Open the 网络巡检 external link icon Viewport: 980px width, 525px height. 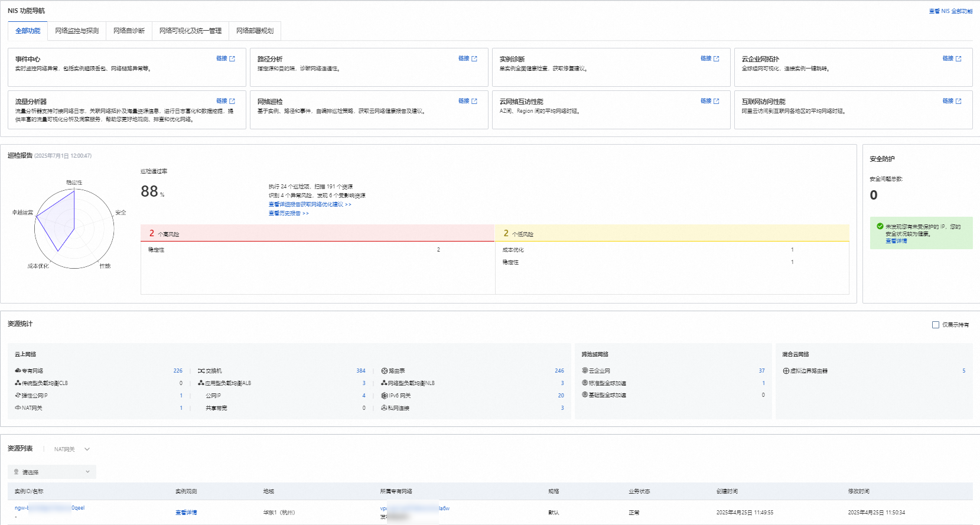474,101
